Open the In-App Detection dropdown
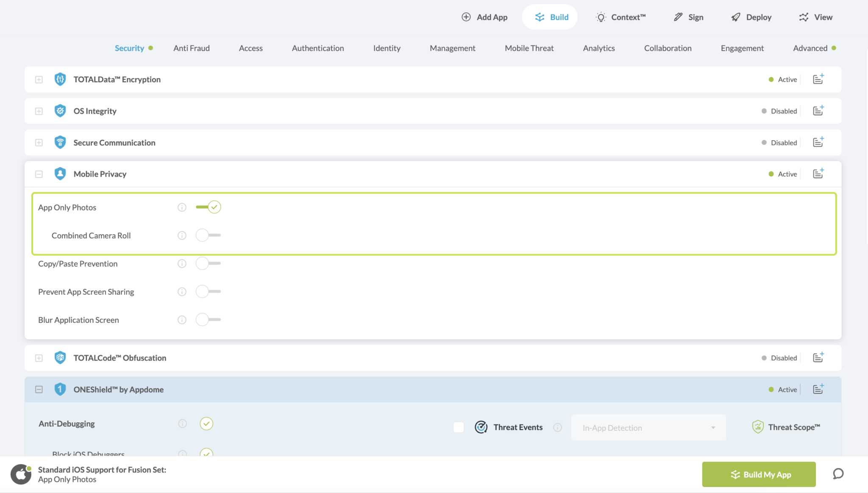Viewport: 868px width, 493px height. coord(648,428)
